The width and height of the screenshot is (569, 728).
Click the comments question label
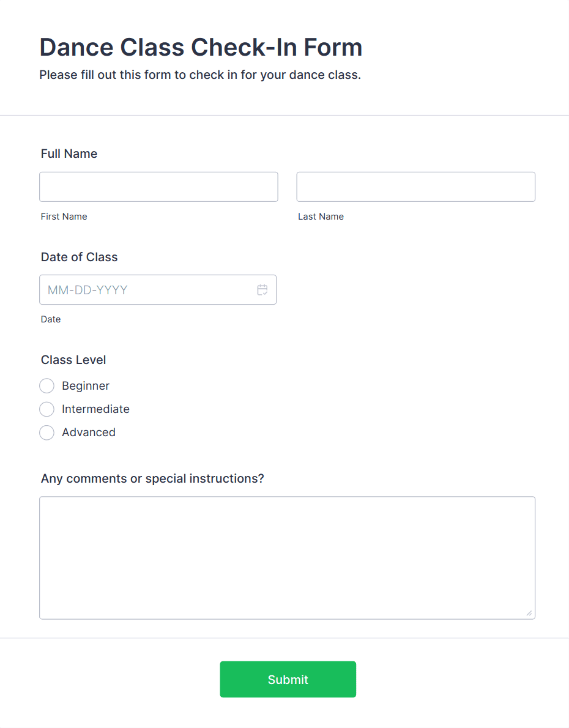[x=152, y=478]
